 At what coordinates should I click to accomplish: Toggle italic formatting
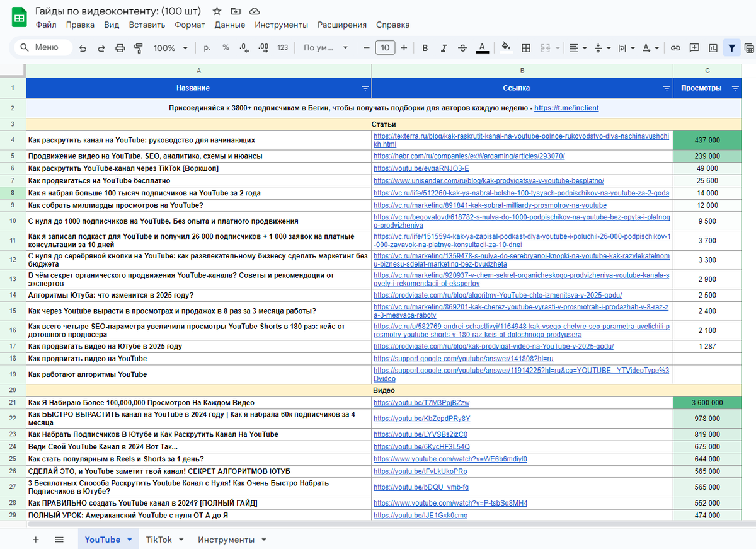(x=444, y=48)
